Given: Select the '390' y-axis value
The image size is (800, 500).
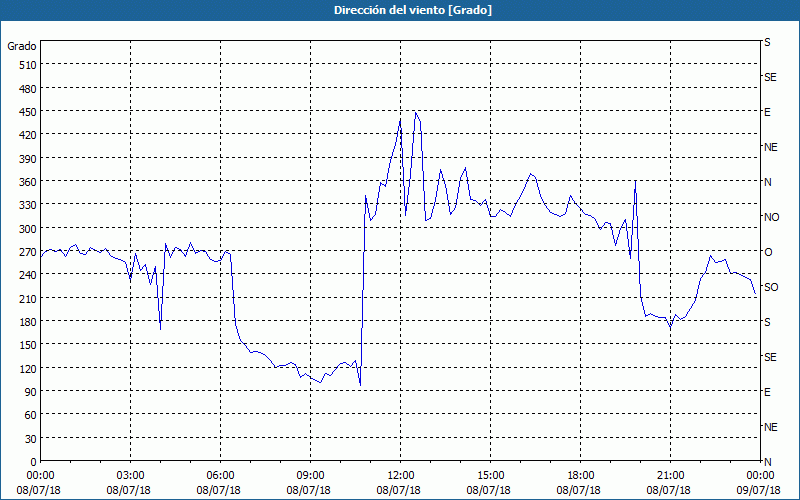Looking at the screenshot, I should [28, 159].
